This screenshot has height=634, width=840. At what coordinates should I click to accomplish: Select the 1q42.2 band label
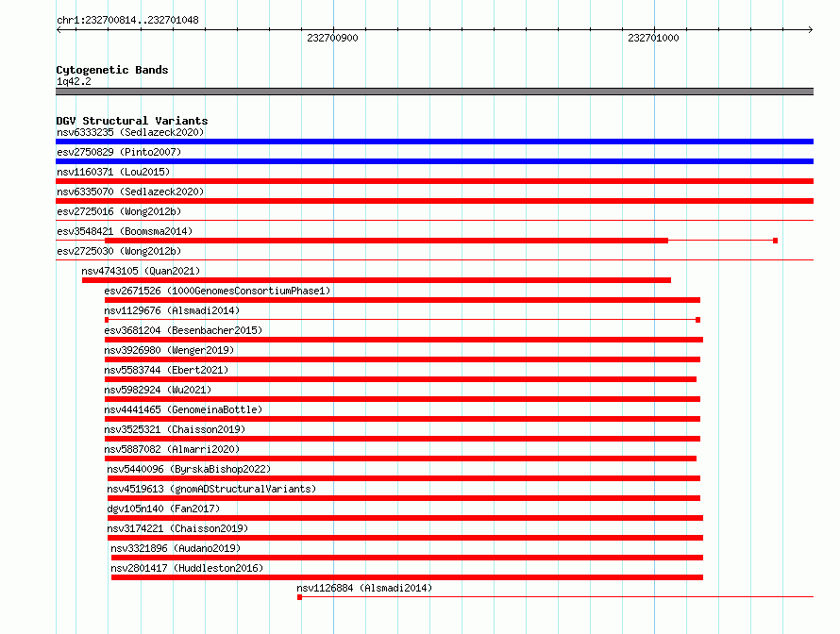coord(74,81)
